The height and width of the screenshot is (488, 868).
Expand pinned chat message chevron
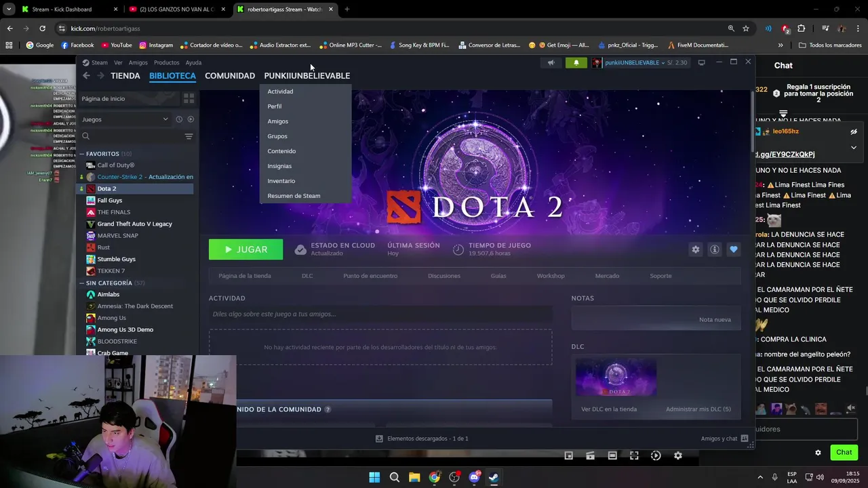coord(854,147)
